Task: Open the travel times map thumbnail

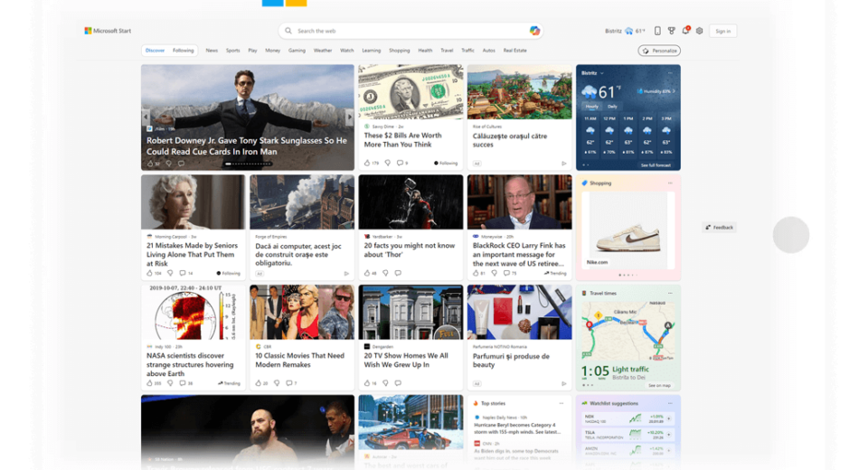Action: coord(627,331)
